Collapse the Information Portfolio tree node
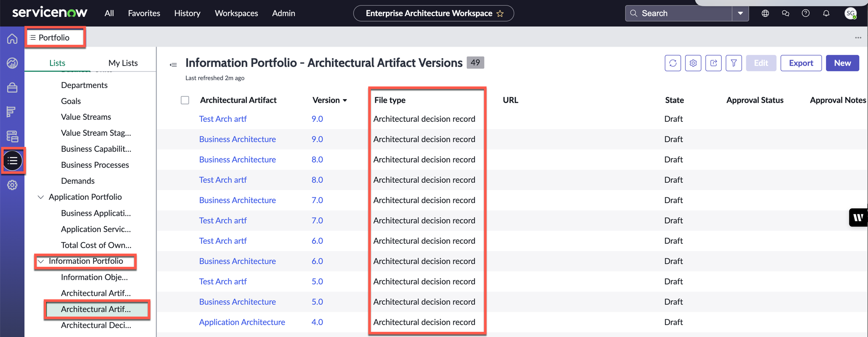 click(x=41, y=262)
